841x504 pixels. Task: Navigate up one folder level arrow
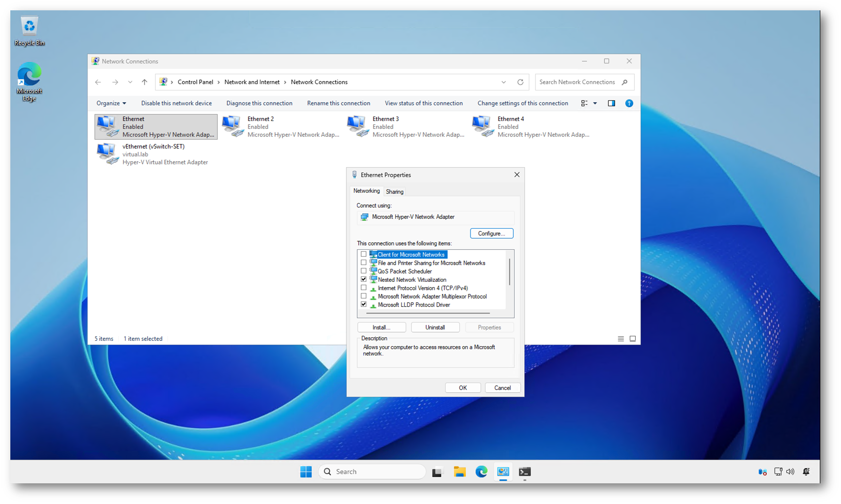click(x=144, y=82)
